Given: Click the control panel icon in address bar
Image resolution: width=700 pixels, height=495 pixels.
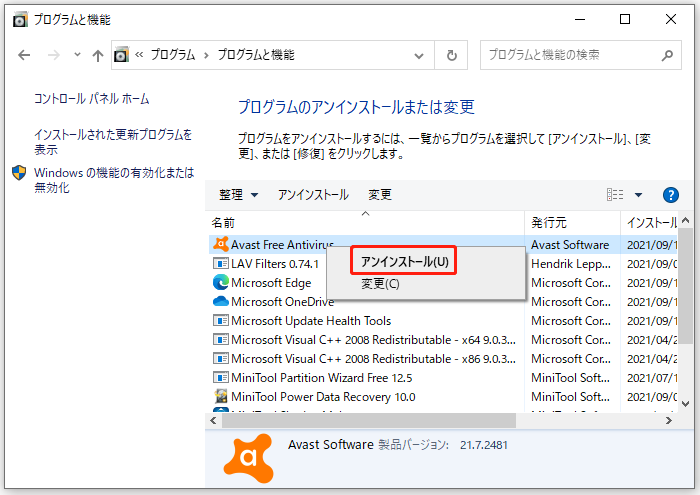Looking at the screenshot, I should tap(121, 54).
